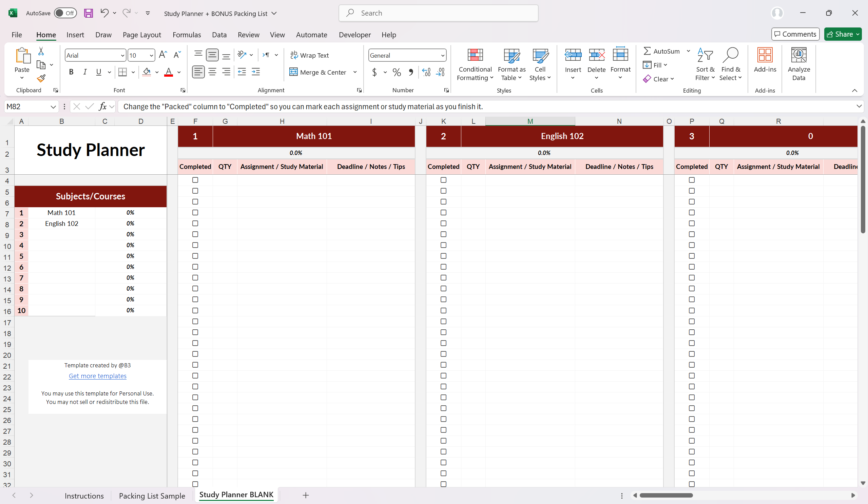Apply Percent Style number format
868x504 pixels.
click(397, 72)
